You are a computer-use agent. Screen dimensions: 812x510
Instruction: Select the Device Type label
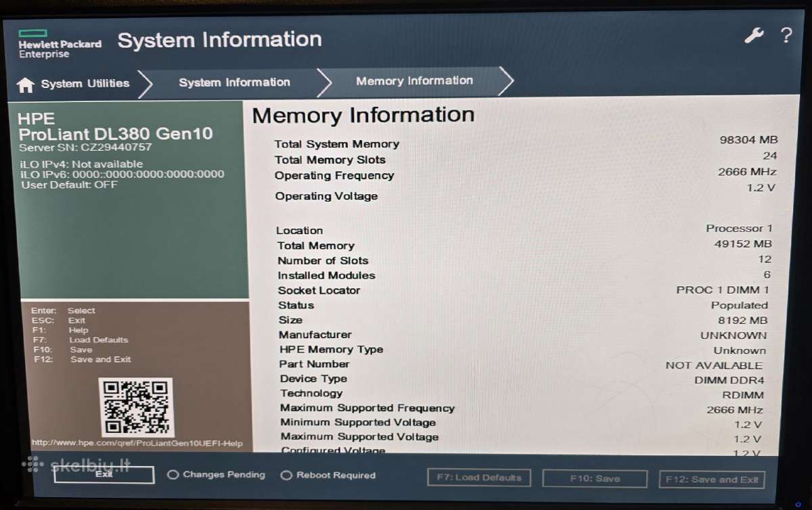coord(313,379)
